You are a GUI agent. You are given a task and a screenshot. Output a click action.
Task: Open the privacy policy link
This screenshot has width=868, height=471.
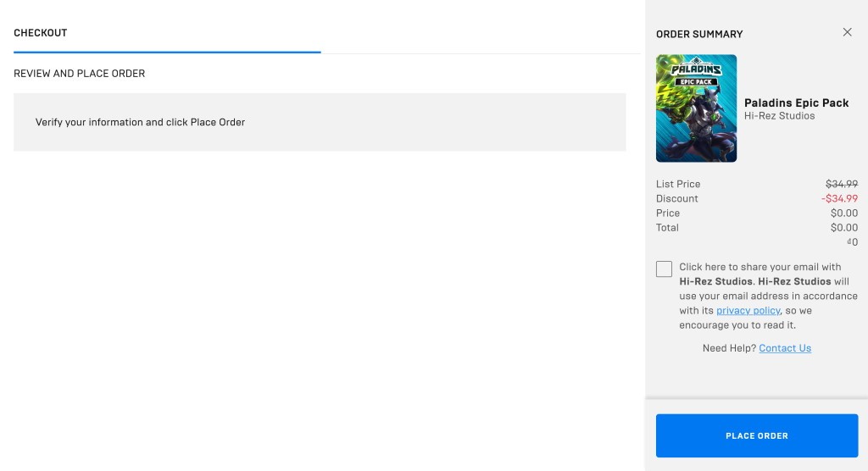pos(748,311)
